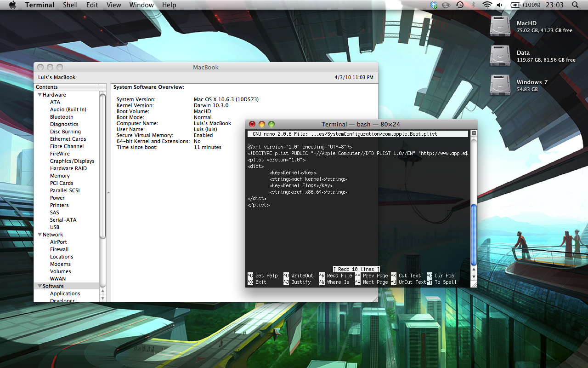Select Volumes under Network
588x368 pixels.
click(x=60, y=271)
